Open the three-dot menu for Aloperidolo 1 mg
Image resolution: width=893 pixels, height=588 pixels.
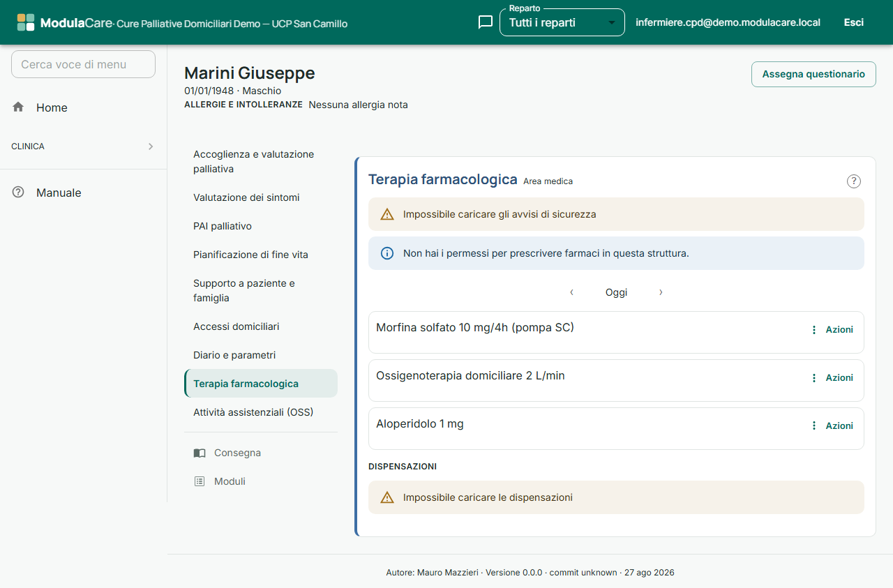coord(813,425)
